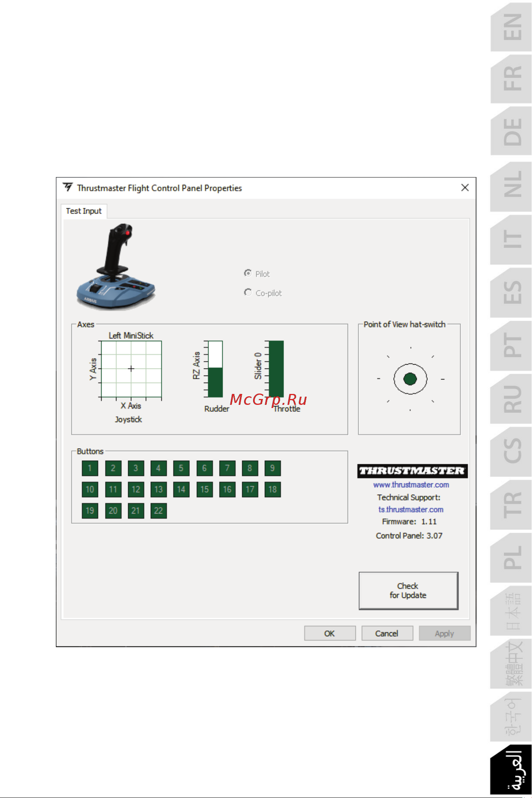Close the Flight Control Panel Properties window

[465, 188]
